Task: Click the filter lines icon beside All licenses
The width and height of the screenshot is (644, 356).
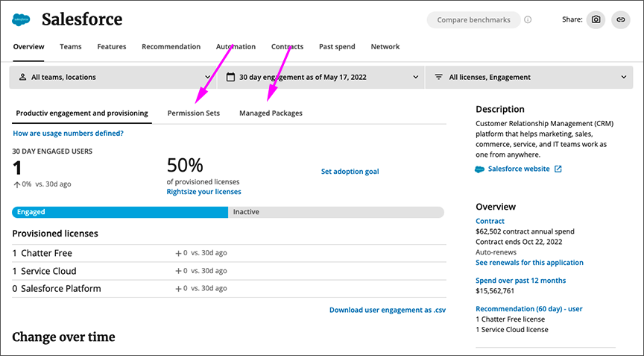Action: (x=438, y=77)
